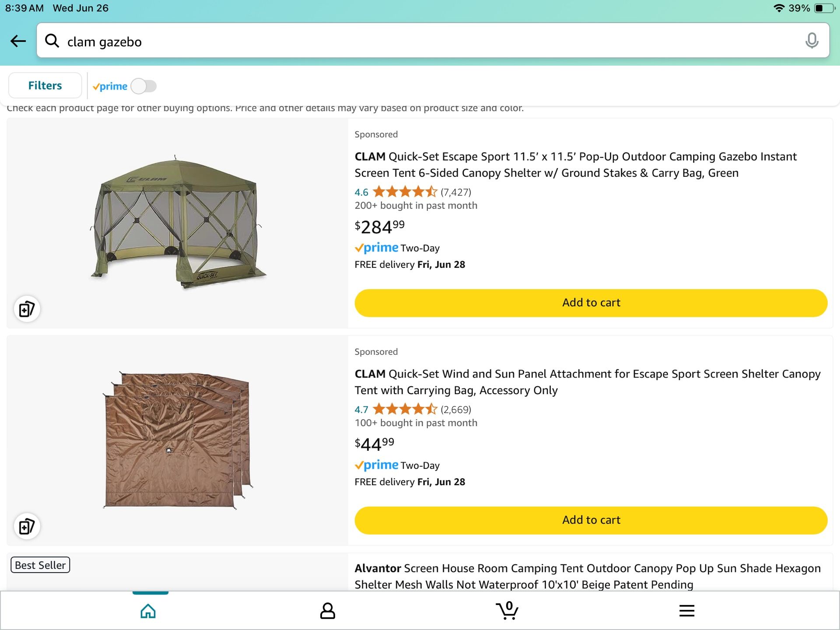Tap the back arrow icon
This screenshot has width=840, height=630.
click(18, 41)
